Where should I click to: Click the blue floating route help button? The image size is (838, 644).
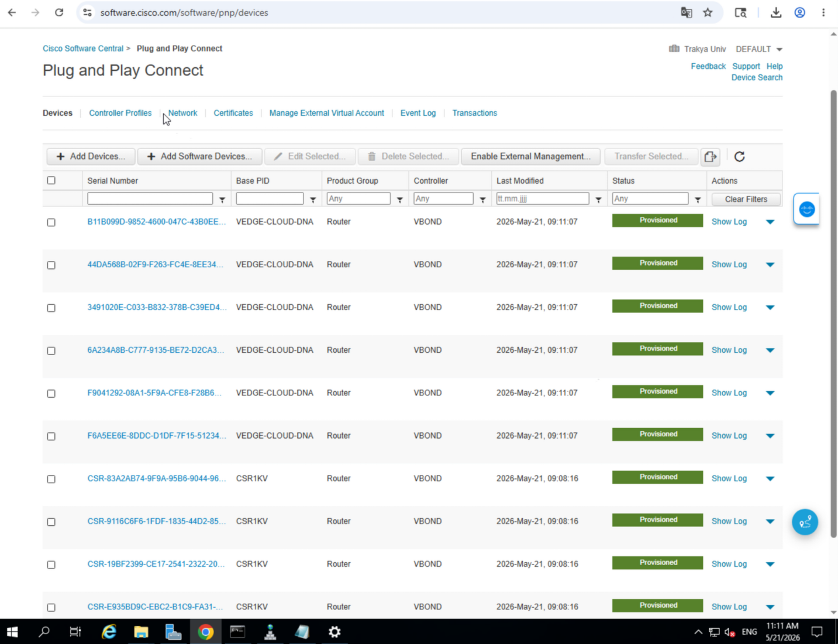click(x=805, y=522)
